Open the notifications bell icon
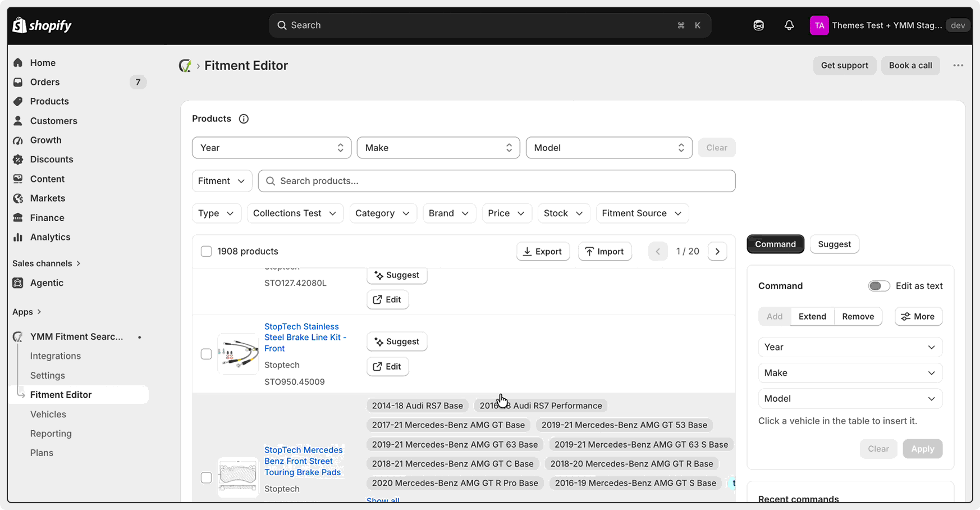 [x=789, y=25]
